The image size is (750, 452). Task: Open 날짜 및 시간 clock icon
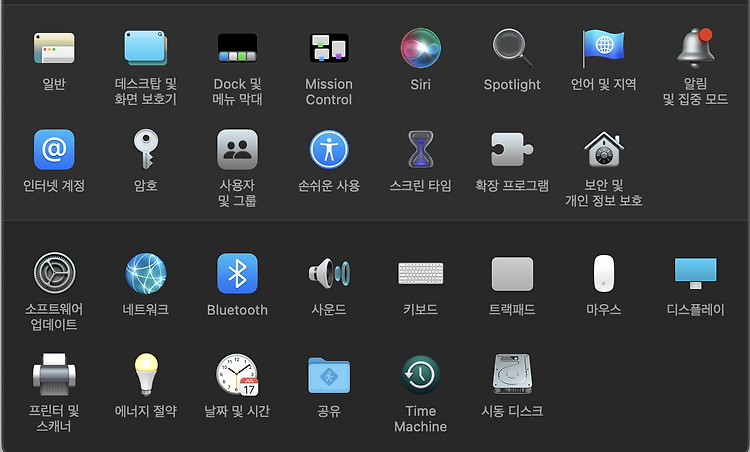coord(238,375)
